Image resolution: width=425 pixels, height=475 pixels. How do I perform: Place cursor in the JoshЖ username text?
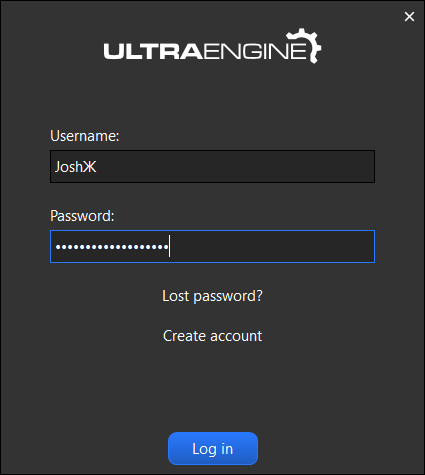click(x=76, y=167)
